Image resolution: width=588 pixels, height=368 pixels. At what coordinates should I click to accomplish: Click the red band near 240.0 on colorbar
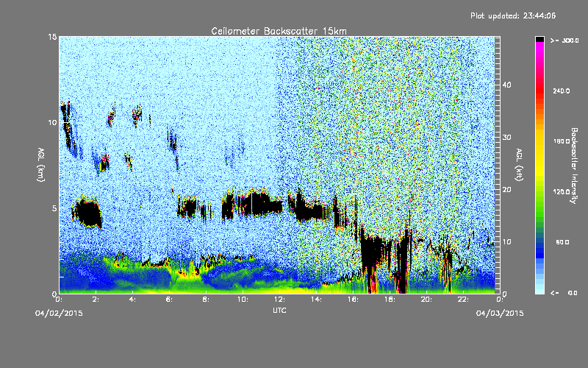pyautogui.click(x=539, y=91)
